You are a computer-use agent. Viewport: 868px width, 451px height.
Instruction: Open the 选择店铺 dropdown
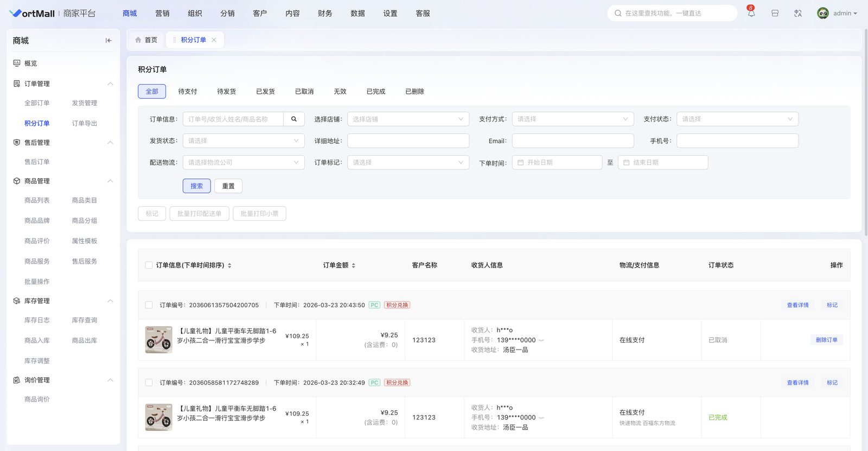(x=408, y=119)
